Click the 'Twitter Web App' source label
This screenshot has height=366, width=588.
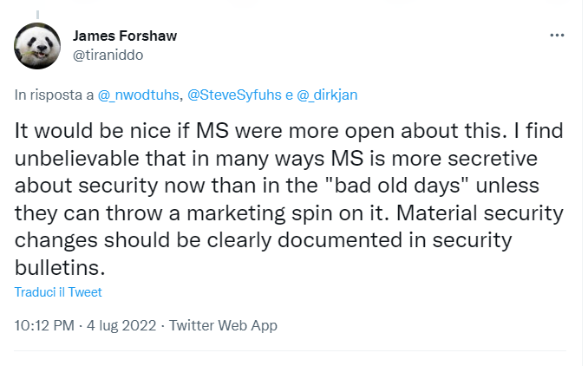pos(223,326)
